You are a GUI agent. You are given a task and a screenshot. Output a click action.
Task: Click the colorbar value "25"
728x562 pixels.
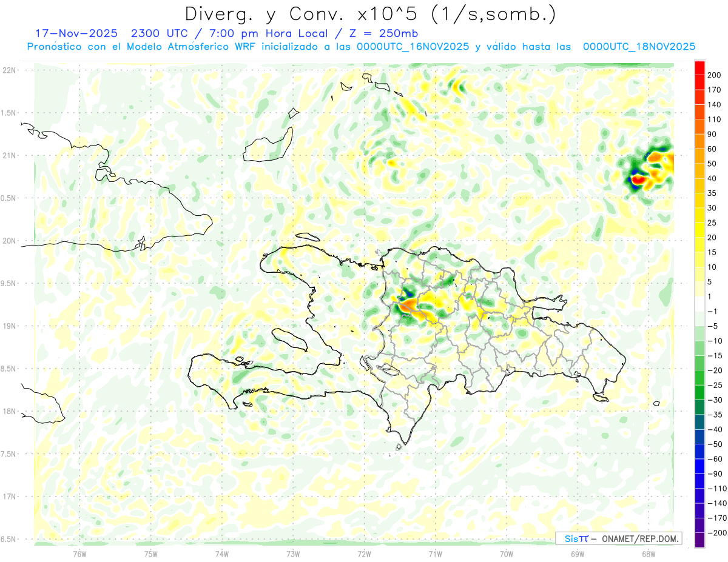[x=712, y=223]
